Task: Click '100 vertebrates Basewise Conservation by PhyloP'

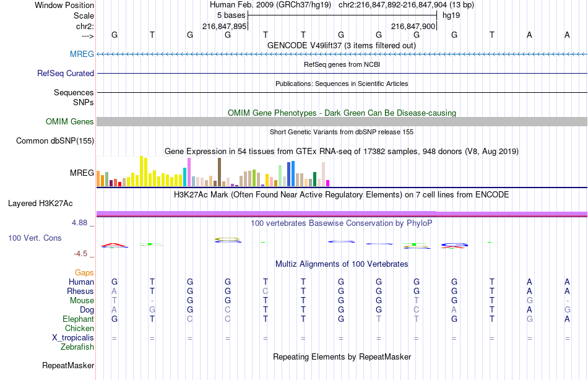Action: tap(342, 223)
